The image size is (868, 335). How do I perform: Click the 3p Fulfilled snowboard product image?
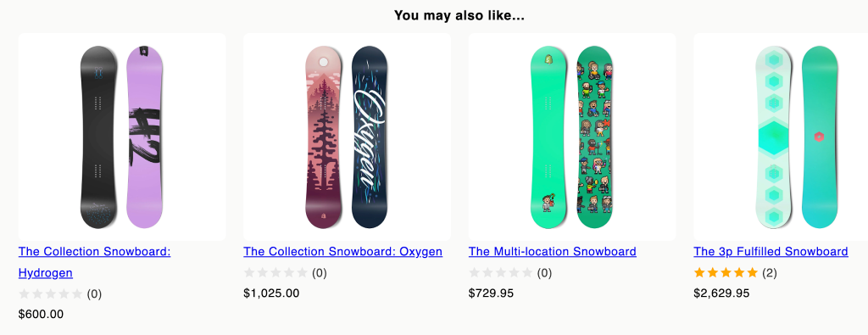point(781,137)
